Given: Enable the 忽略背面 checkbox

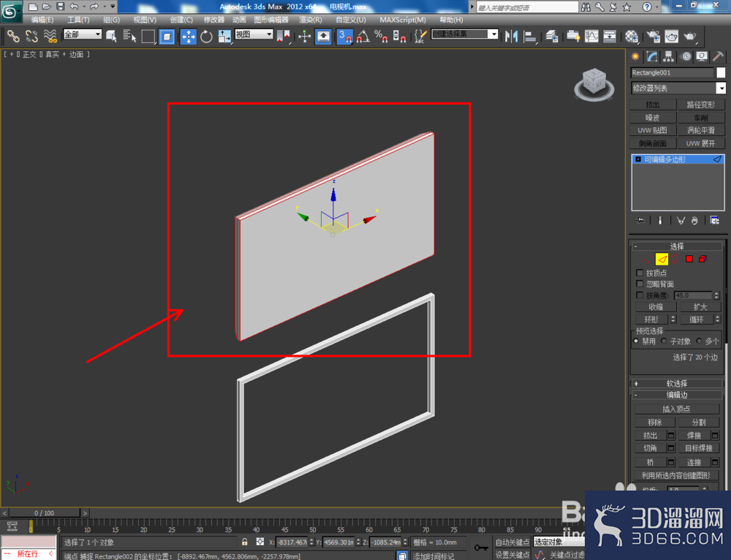Looking at the screenshot, I should tap(640, 284).
